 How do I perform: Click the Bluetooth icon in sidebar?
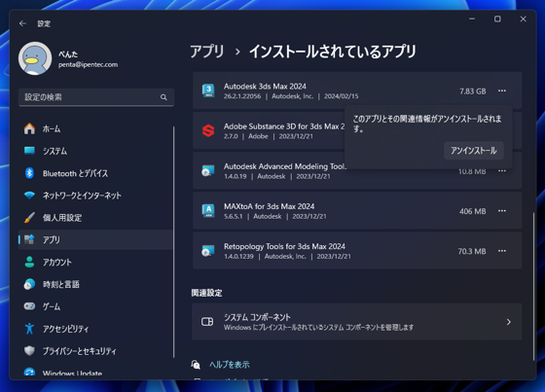pos(29,173)
